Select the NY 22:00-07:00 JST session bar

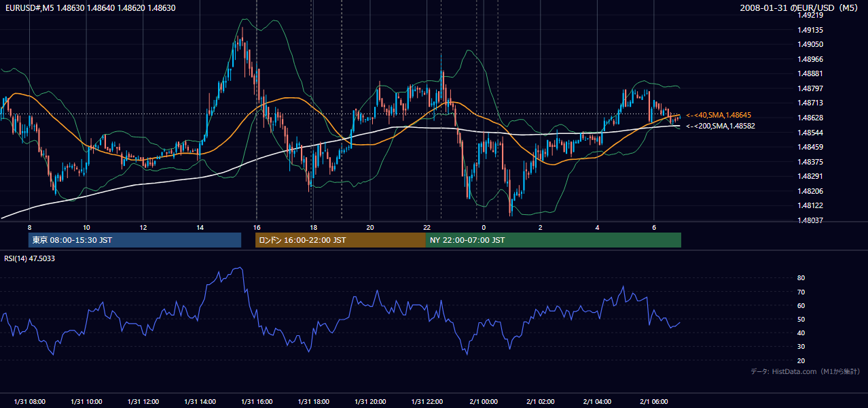point(554,240)
